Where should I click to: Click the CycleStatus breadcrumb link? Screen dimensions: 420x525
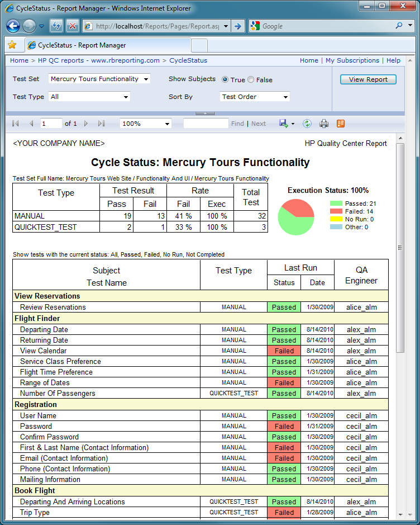pyautogui.click(x=188, y=60)
